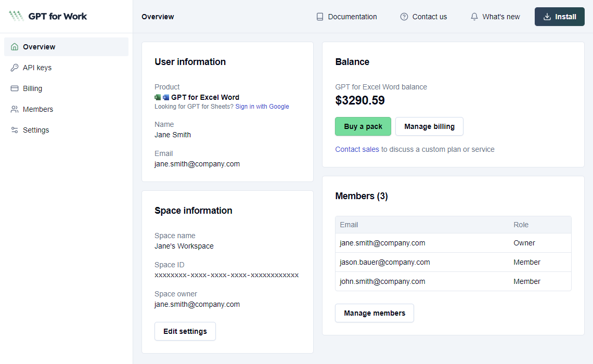
Task: Open the Contact us link in header
Action: point(423,17)
